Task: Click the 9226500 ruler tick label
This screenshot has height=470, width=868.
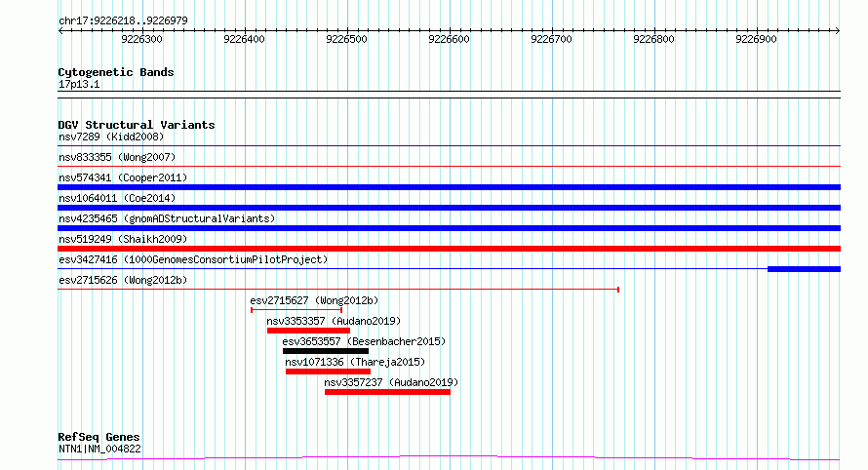Action: 346,39
